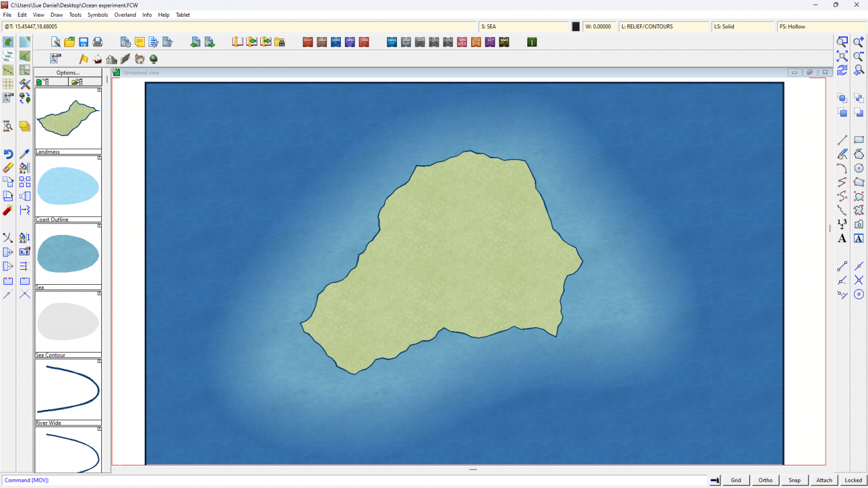Image resolution: width=868 pixels, height=488 pixels.
Task: Open the FS: Hollow fill style selector
Action: point(822,27)
